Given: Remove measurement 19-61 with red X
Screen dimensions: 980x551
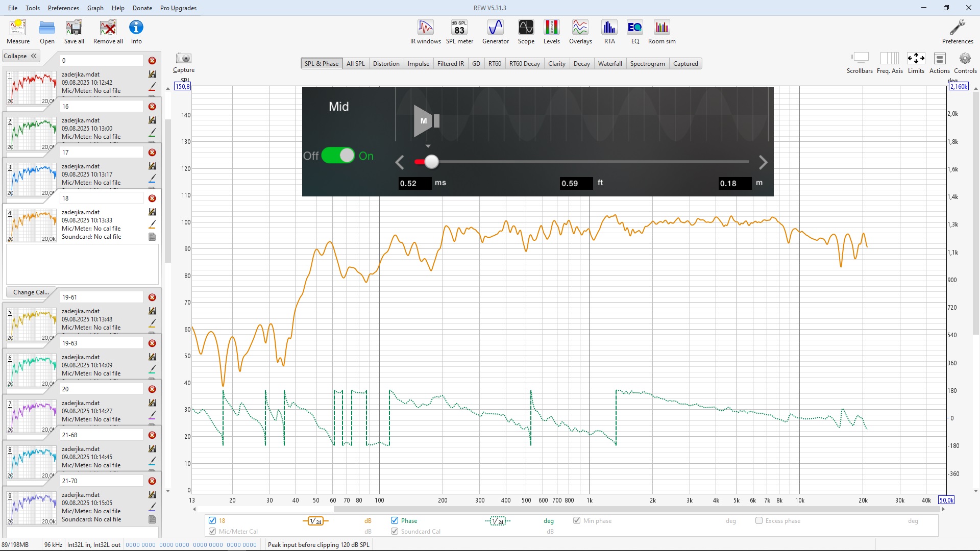Looking at the screenshot, I should (152, 297).
